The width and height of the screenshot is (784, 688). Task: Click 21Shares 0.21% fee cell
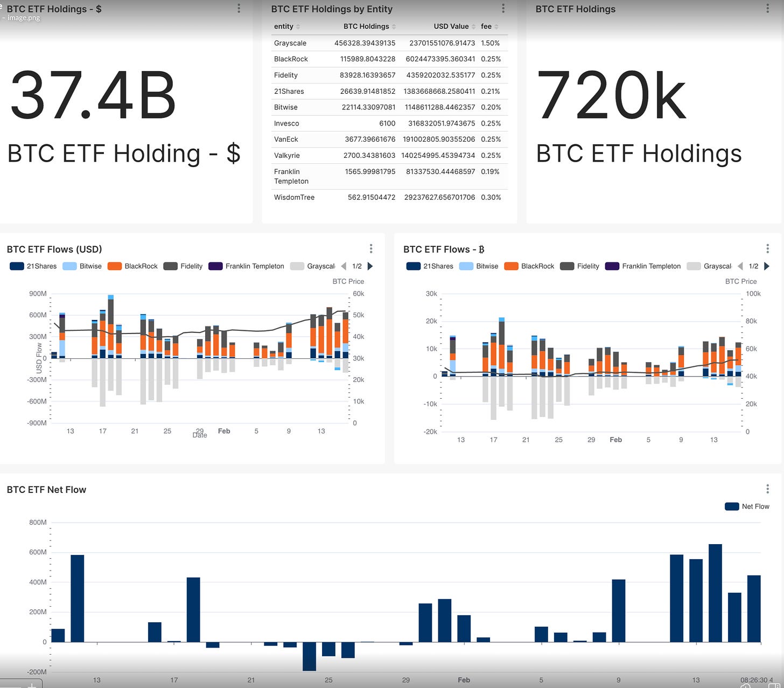pyautogui.click(x=491, y=92)
